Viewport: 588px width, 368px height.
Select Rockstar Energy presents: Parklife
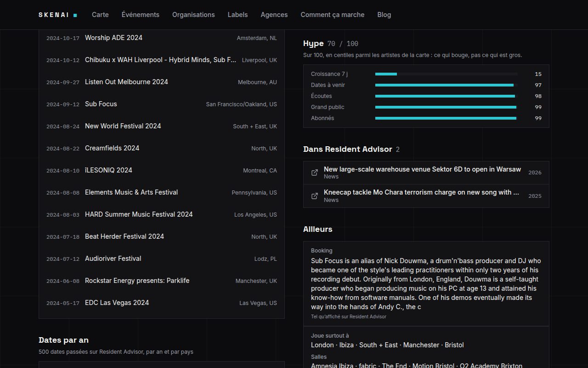(162, 281)
